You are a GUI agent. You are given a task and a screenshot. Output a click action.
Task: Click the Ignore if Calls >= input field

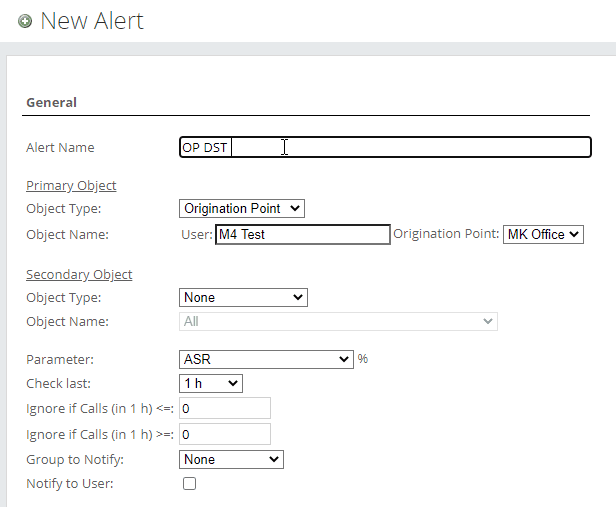225,434
